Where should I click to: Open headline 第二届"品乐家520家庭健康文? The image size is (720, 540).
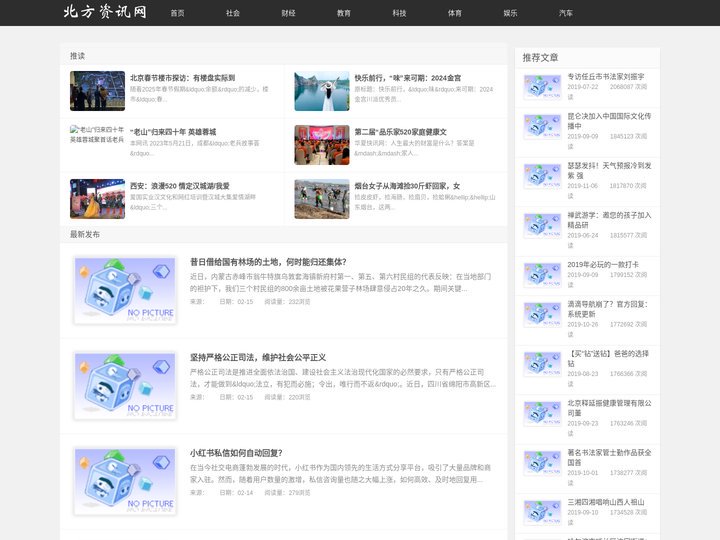click(x=400, y=132)
